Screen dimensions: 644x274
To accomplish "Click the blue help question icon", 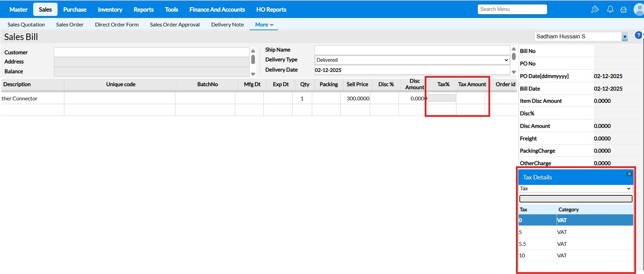I will (638, 35).
